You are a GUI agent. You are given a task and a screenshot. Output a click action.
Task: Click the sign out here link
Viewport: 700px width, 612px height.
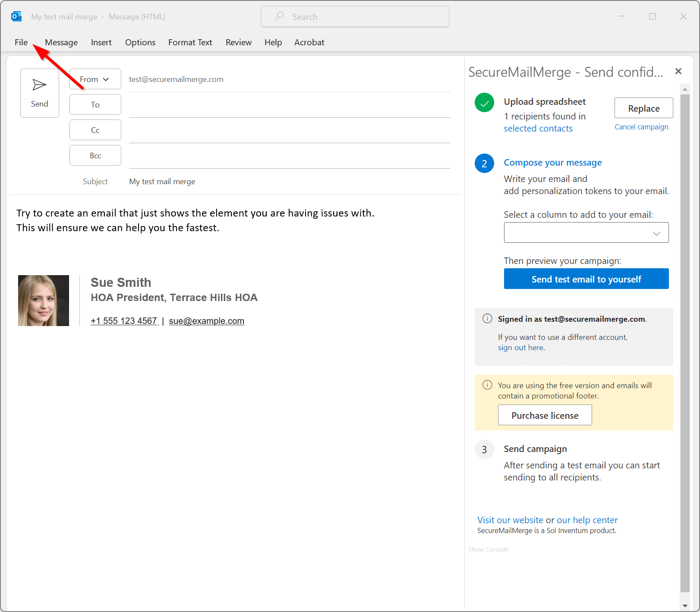click(x=520, y=347)
